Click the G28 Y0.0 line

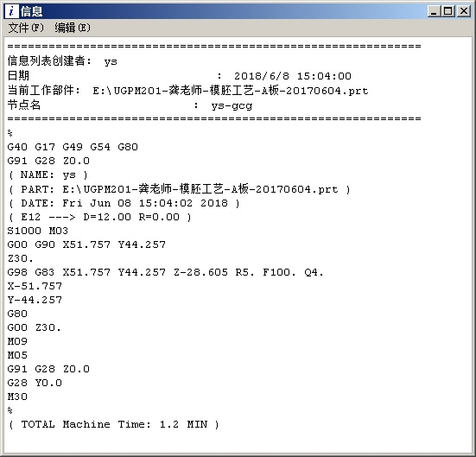(35, 383)
